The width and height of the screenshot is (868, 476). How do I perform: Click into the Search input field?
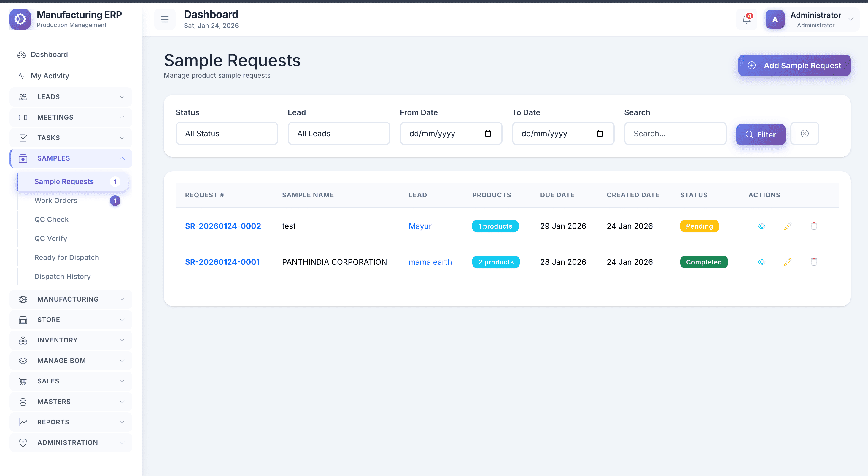pos(675,134)
